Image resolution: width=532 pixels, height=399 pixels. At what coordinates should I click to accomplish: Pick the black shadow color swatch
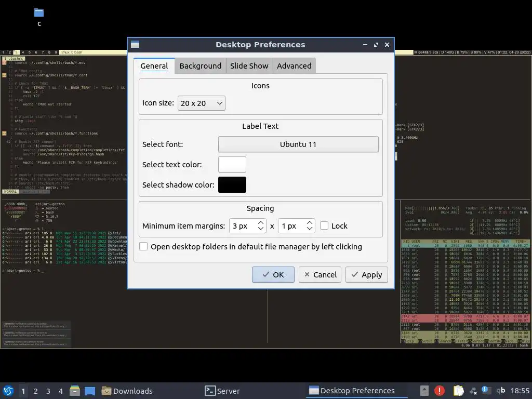232,184
